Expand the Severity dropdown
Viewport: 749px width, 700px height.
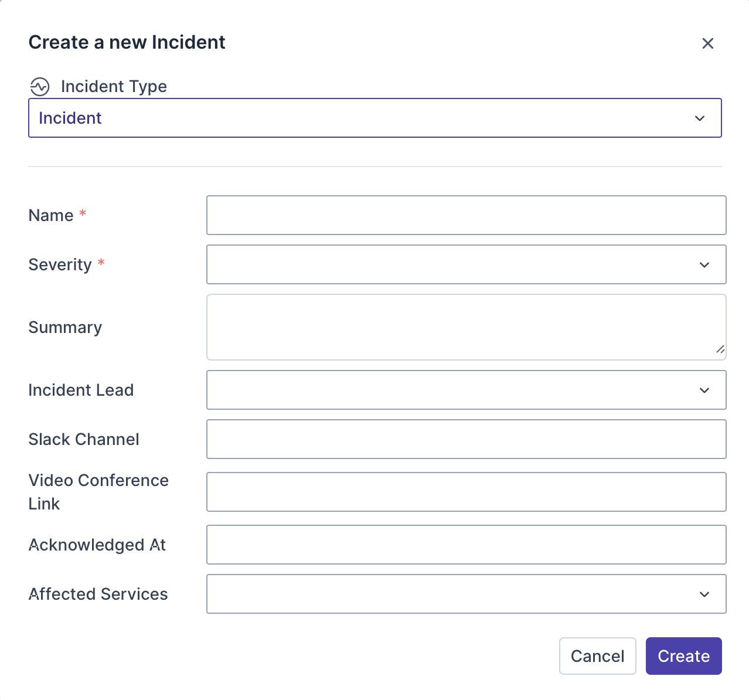pyautogui.click(x=466, y=264)
